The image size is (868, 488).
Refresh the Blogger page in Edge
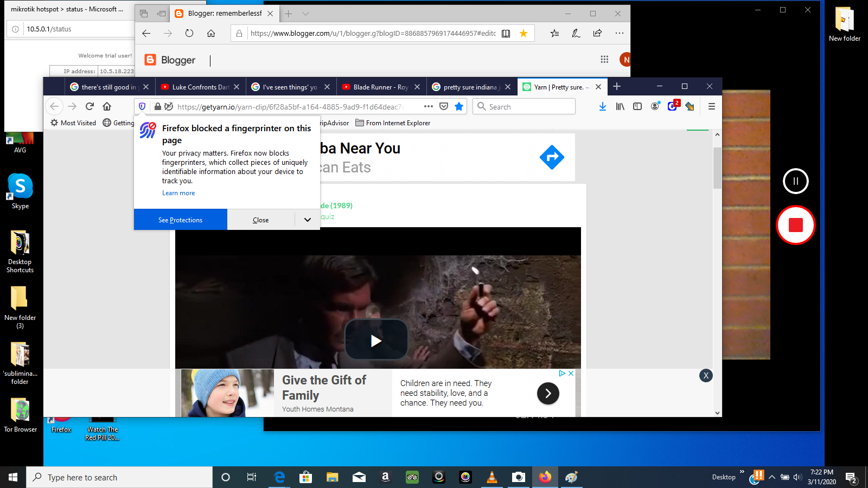tap(189, 33)
